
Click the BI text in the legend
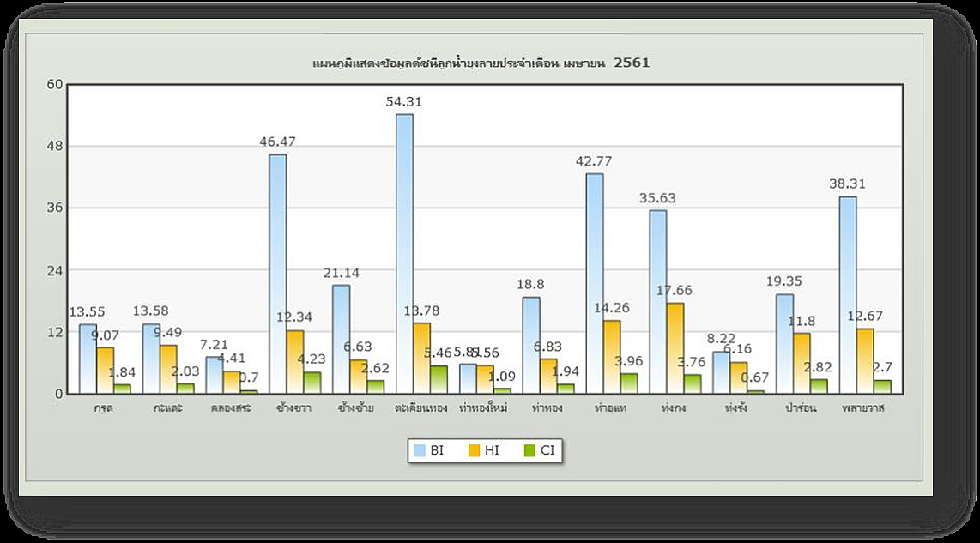pyautogui.click(x=437, y=450)
